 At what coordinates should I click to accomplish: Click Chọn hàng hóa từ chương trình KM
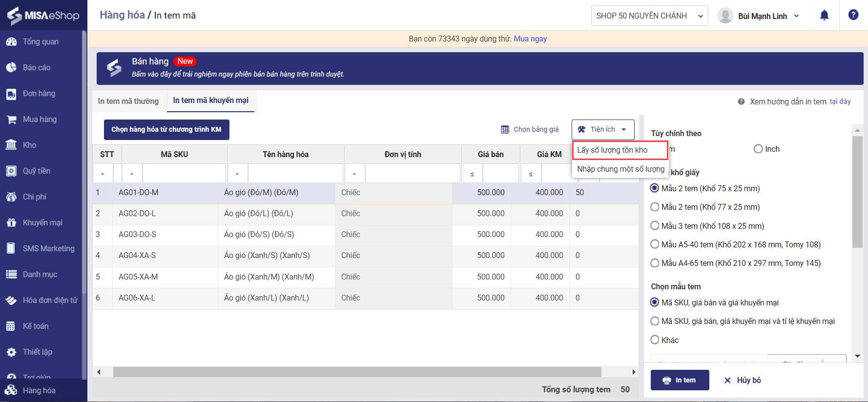(x=166, y=130)
